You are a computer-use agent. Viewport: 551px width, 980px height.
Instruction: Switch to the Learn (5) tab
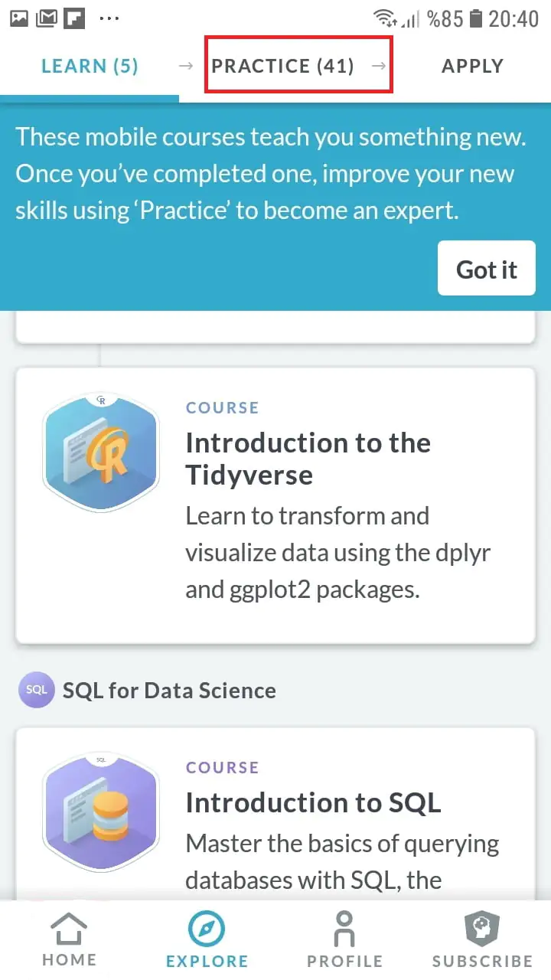90,66
